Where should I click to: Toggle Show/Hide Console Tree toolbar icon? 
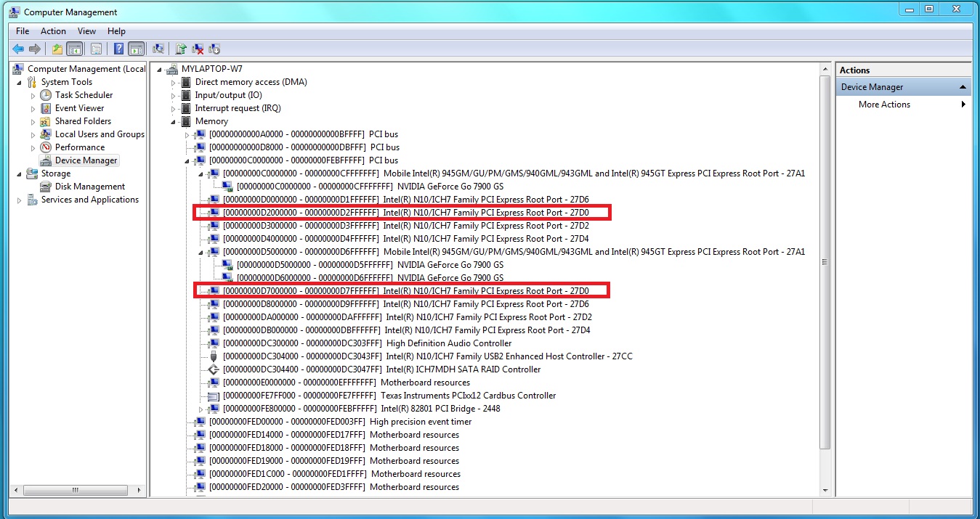click(74, 49)
